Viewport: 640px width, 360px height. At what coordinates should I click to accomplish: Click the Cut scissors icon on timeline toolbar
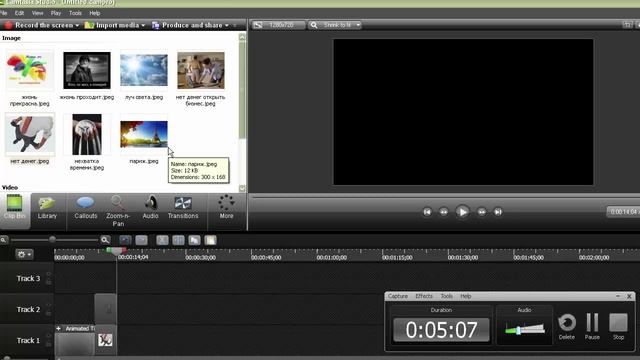(x=162, y=240)
